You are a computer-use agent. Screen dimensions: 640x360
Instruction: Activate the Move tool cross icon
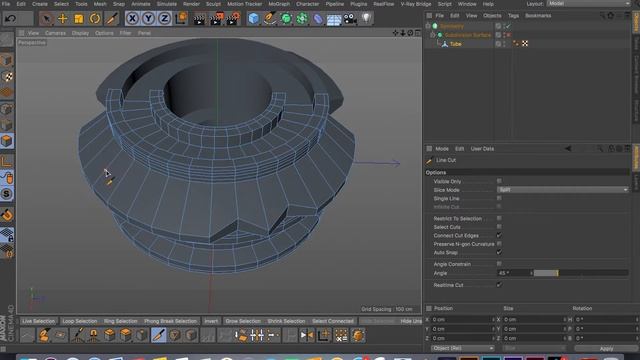pyautogui.click(x=62, y=18)
